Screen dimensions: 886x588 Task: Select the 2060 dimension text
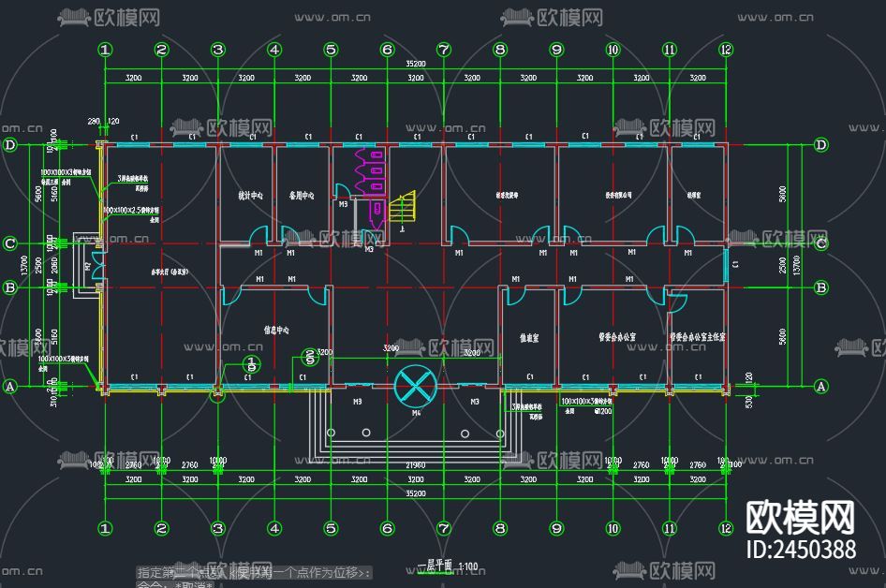pyautogui.click(x=54, y=266)
